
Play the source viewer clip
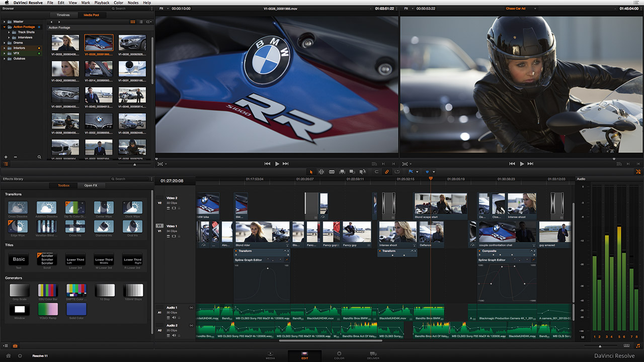pyautogui.click(x=277, y=163)
